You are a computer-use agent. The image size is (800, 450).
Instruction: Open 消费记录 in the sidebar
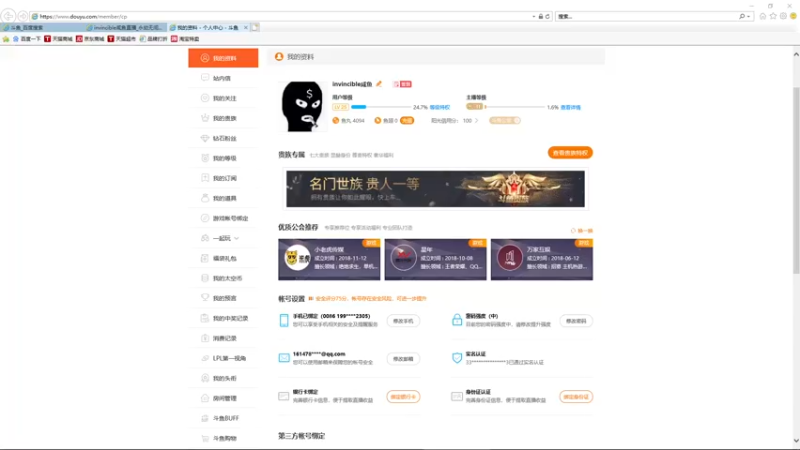click(223, 338)
